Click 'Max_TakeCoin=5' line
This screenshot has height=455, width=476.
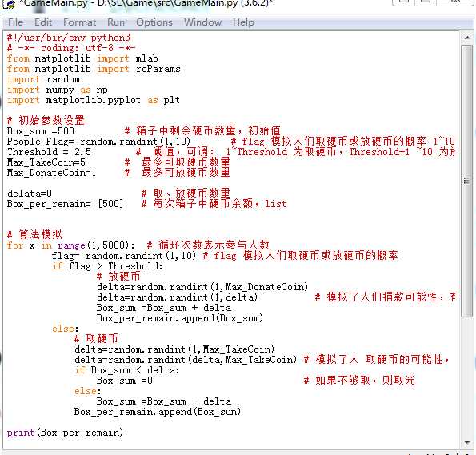click(46, 162)
